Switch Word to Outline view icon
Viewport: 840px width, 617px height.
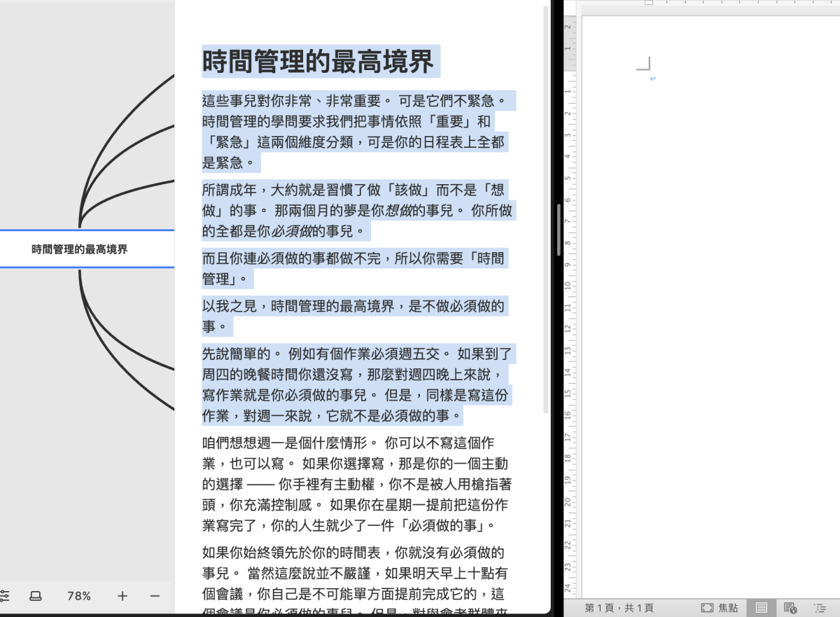click(820, 608)
